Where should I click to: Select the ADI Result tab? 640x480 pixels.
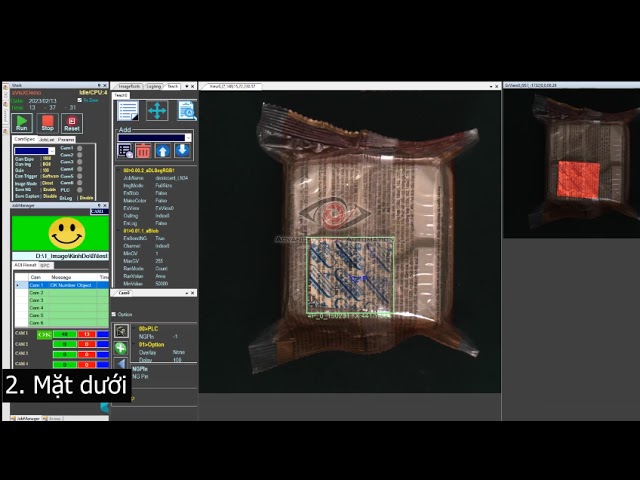pos(25,265)
